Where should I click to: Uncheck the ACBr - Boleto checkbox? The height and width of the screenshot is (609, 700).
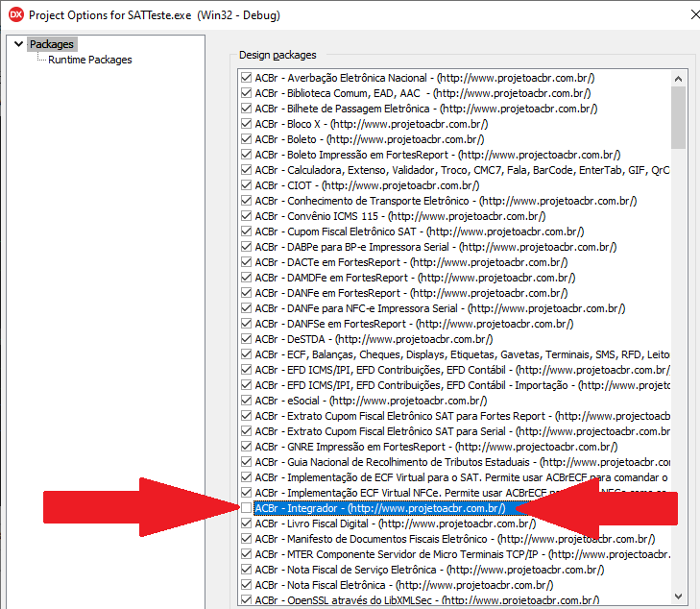click(x=246, y=139)
